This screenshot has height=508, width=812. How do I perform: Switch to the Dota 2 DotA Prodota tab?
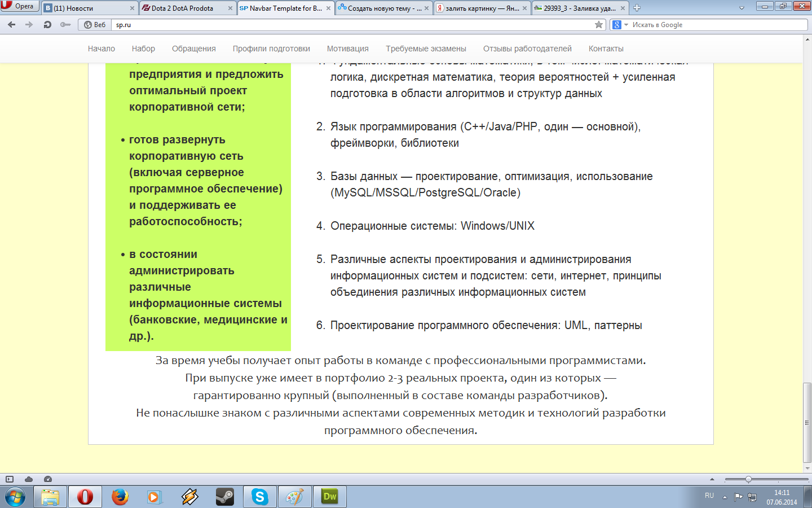tap(188, 8)
